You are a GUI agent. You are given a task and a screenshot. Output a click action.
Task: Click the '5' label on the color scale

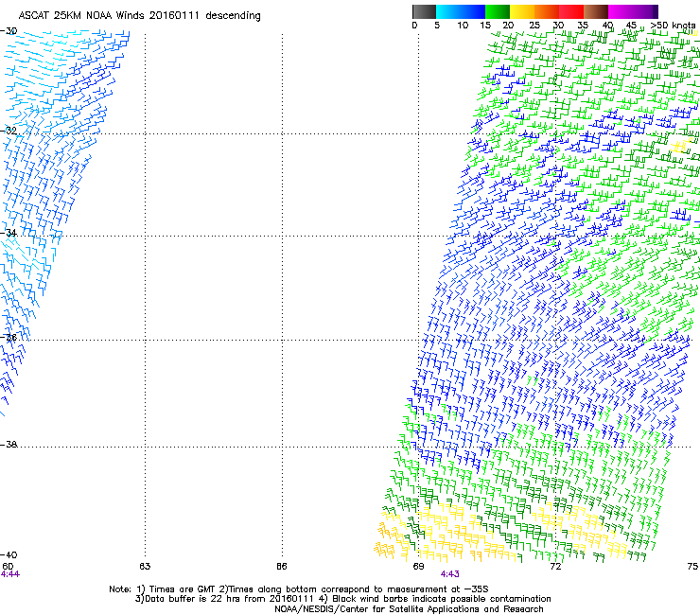[437, 26]
